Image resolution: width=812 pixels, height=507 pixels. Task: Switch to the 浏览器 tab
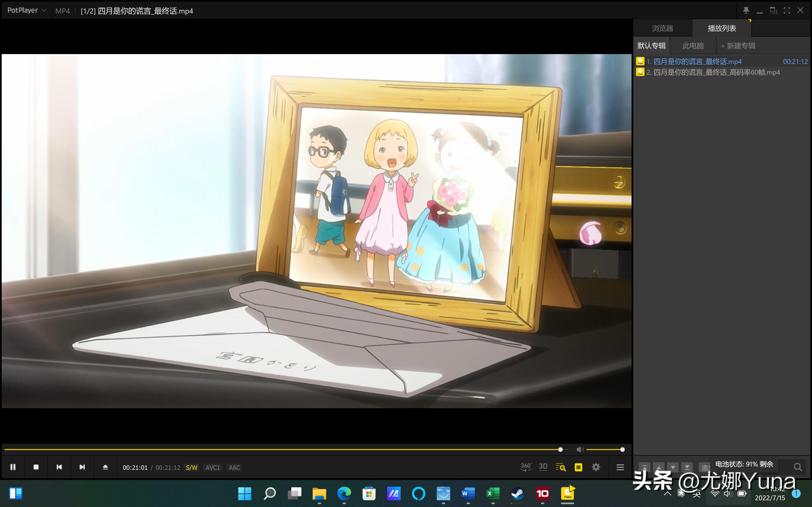pyautogui.click(x=662, y=28)
